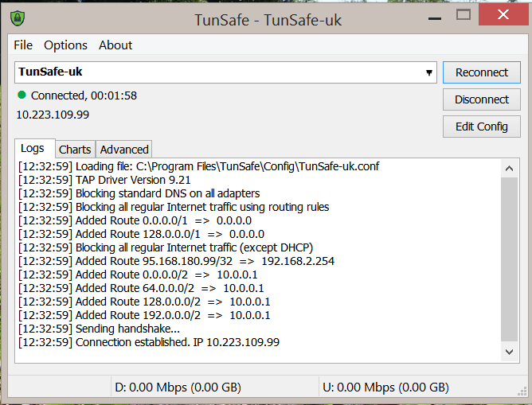Select 'Blocking standard DNS on all adapters' line
Screen dimensions: 532x405
(139, 193)
